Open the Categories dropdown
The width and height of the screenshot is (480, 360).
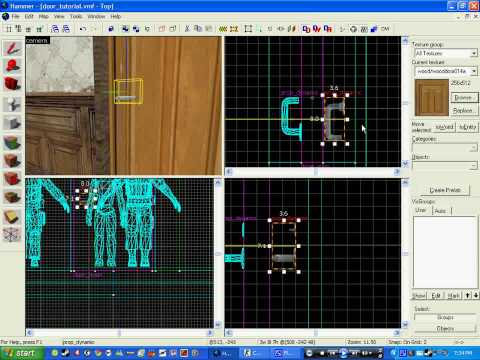click(x=474, y=148)
